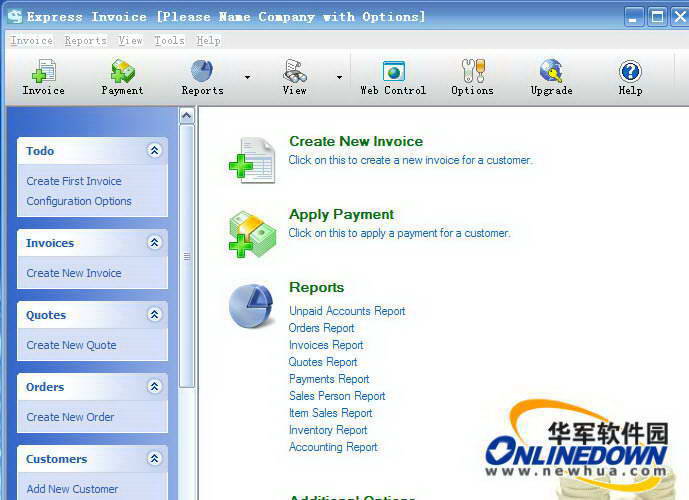The width and height of the screenshot is (689, 500).
Task: Open the Unpaid Accounts Report
Action: (347, 311)
